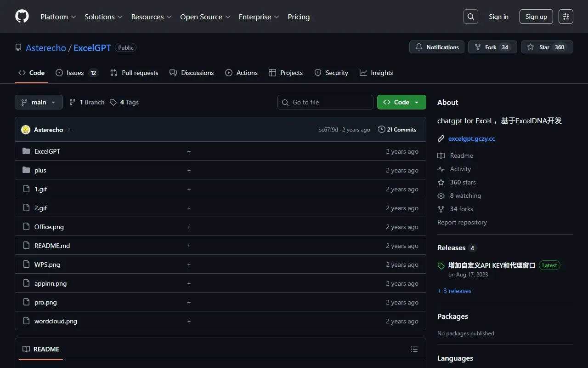Expand the green Code dropdown

[401, 102]
